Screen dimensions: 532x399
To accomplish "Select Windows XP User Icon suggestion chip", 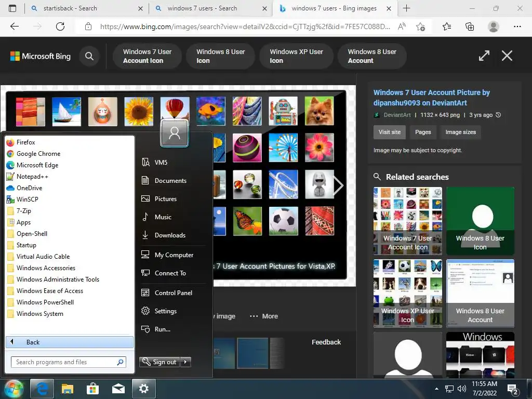I will coord(296,56).
